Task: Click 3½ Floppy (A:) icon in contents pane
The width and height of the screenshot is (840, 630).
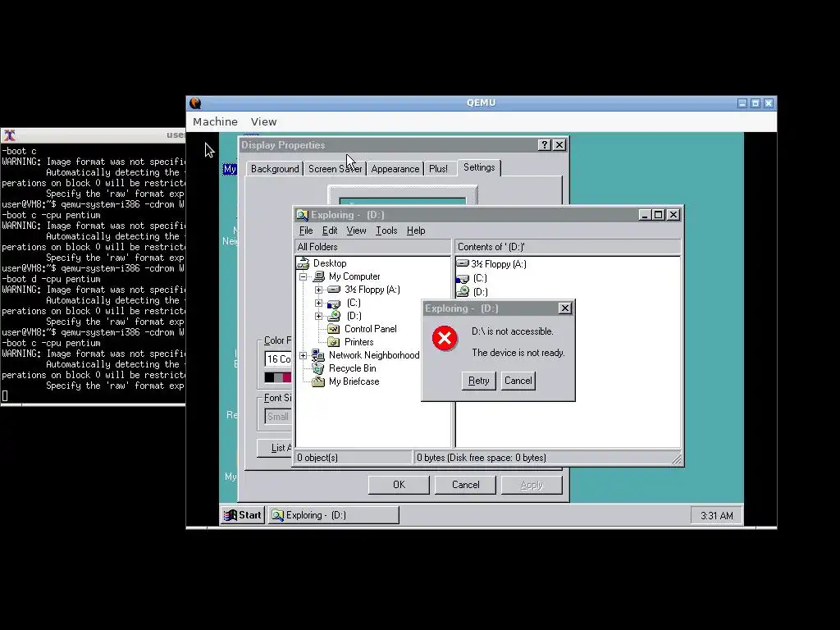Action: coord(463,263)
